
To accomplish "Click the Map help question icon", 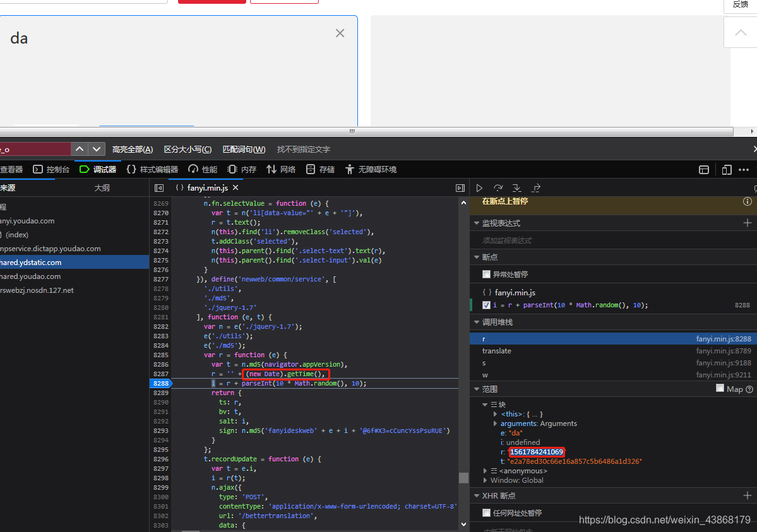I will pos(749,389).
